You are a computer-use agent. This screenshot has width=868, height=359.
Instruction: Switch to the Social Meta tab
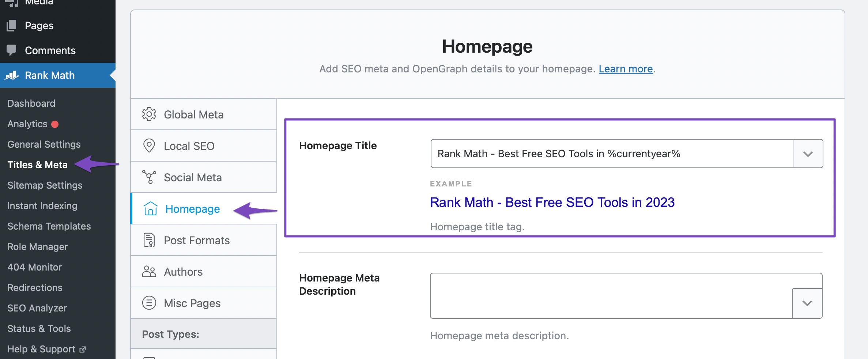tap(204, 177)
